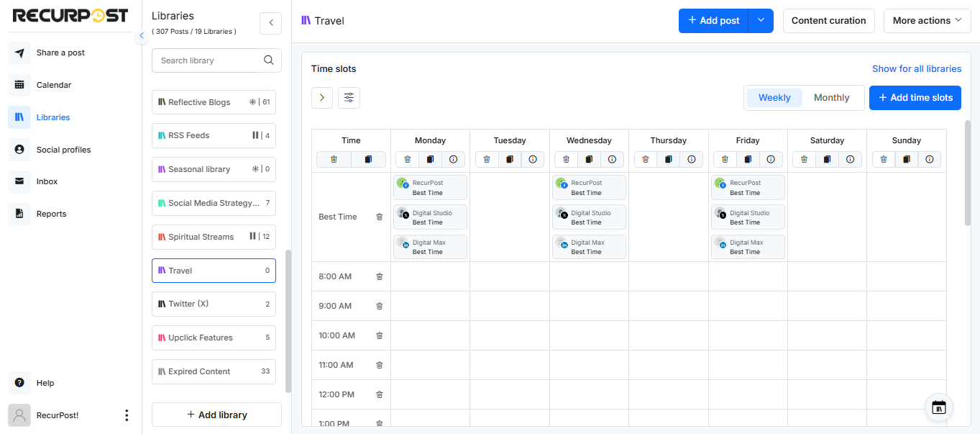Viewport: 980px width, 434px height.
Task: Expand the time slots panel with chevron
Action: [x=322, y=98]
